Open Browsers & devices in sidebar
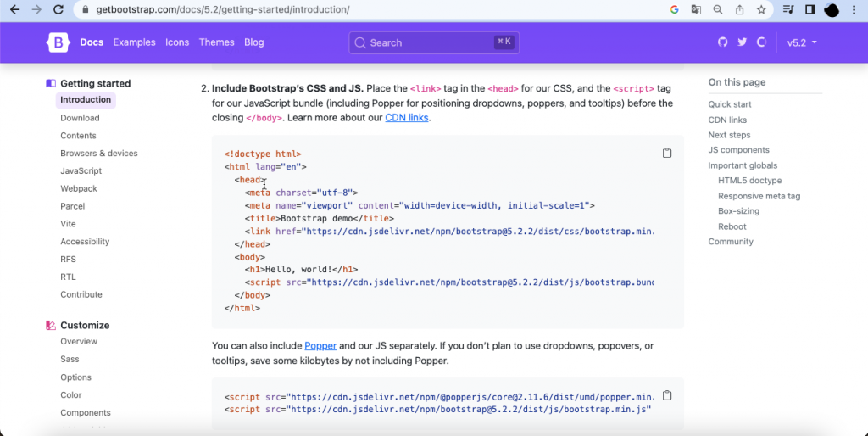 (99, 154)
